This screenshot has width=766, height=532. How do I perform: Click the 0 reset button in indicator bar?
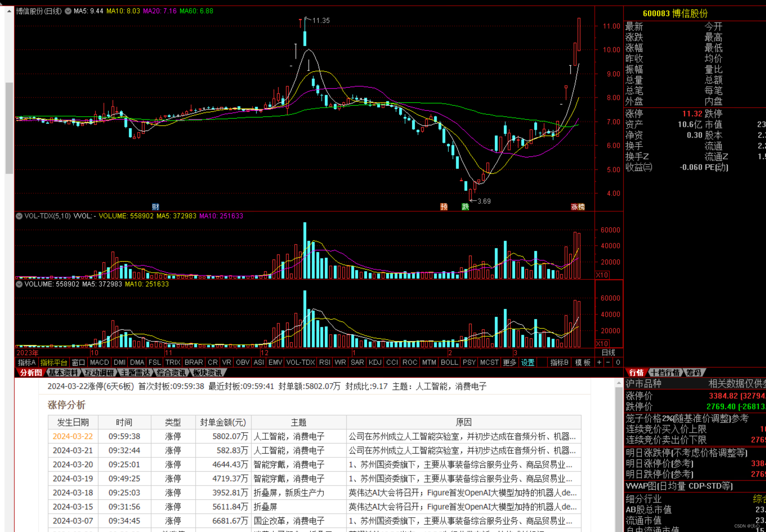tap(618, 362)
